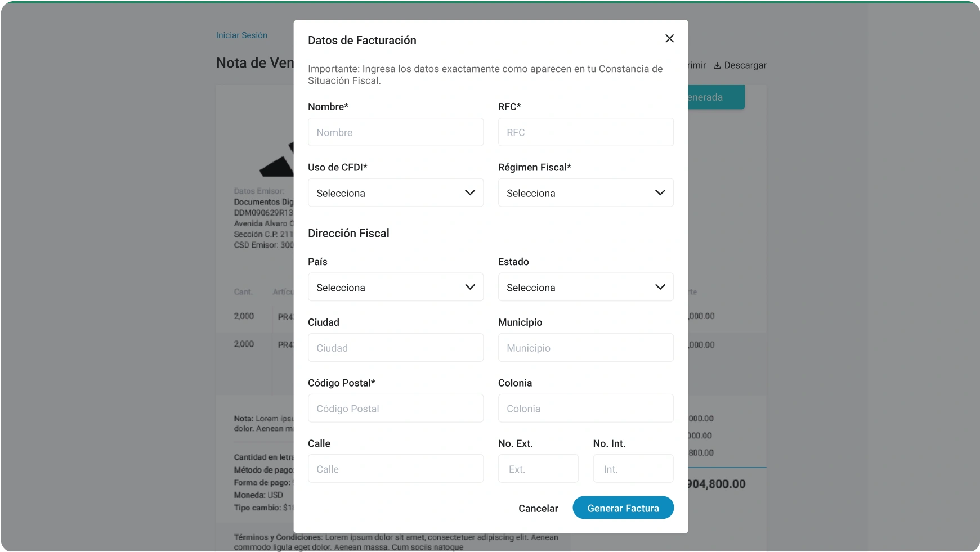Click the Moneda: USD text
This screenshot has height=552, width=980.
258,495
